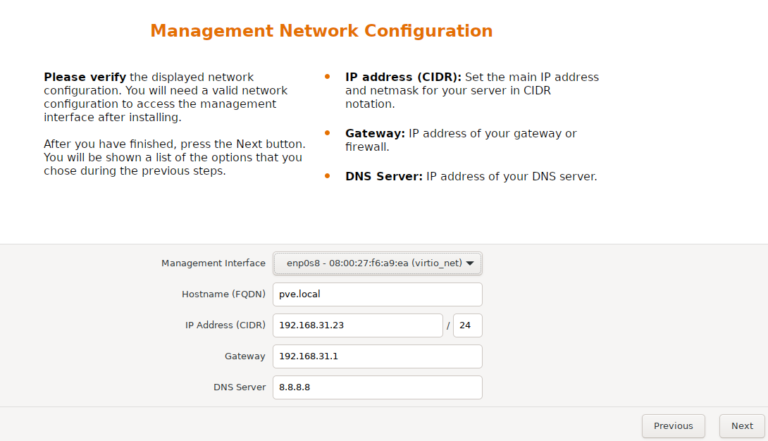Click the "DNS Server" form label beside input
The width and height of the screenshot is (768, 441).
pos(239,387)
